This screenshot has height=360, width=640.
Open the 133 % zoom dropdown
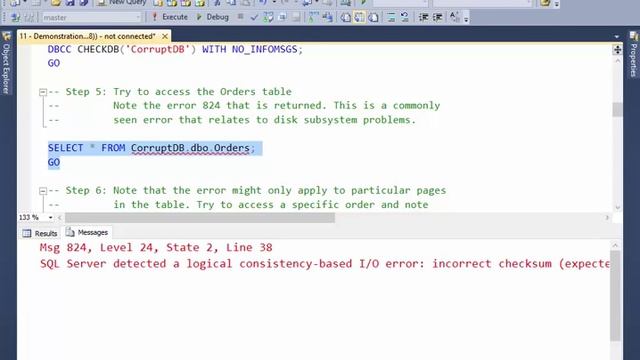50,218
